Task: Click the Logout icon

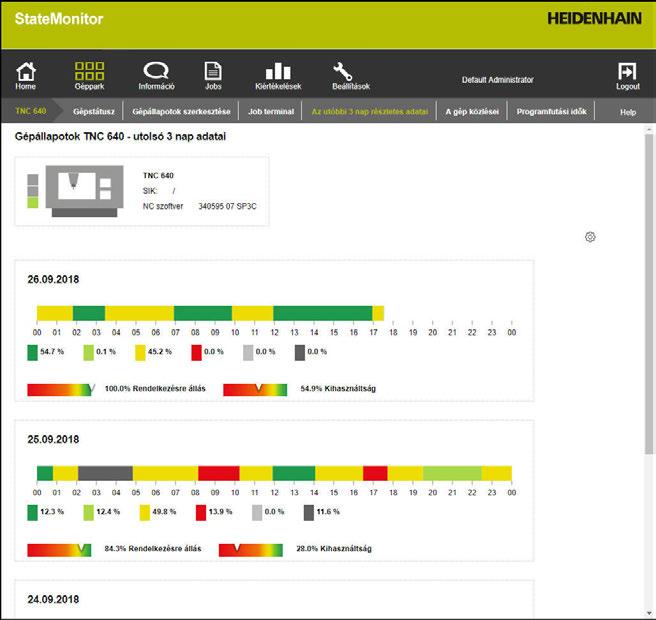Action: click(627, 71)
